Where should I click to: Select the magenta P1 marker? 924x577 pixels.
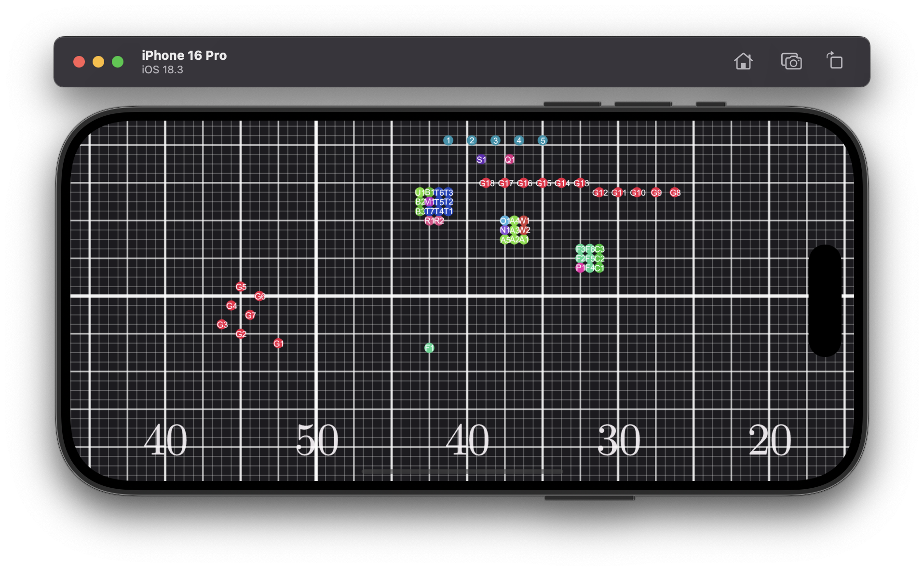(x=580, y=268)
